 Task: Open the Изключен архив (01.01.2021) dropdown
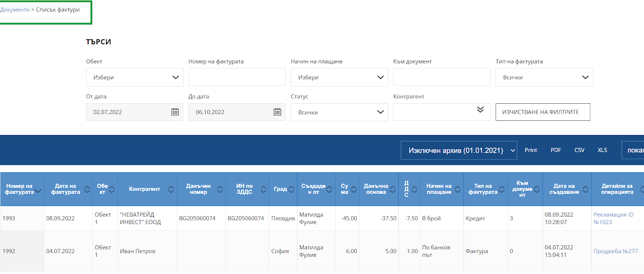click(459, 150)
